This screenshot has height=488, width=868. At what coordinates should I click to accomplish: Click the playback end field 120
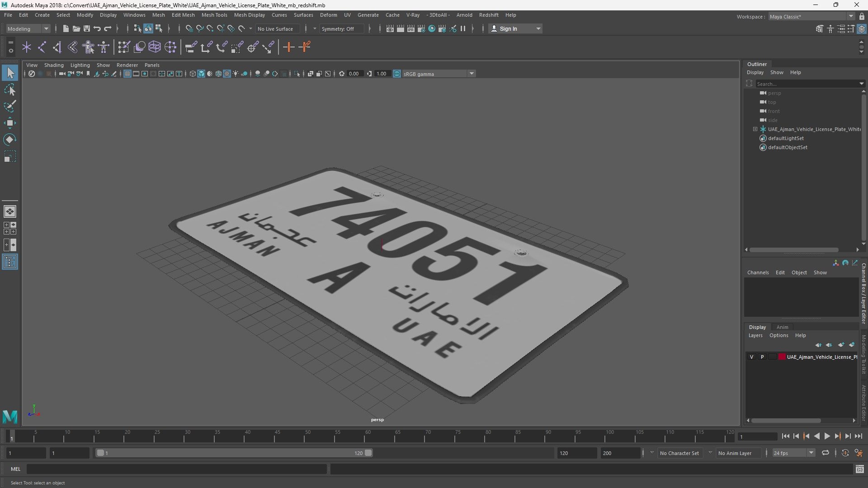point(577,453)
